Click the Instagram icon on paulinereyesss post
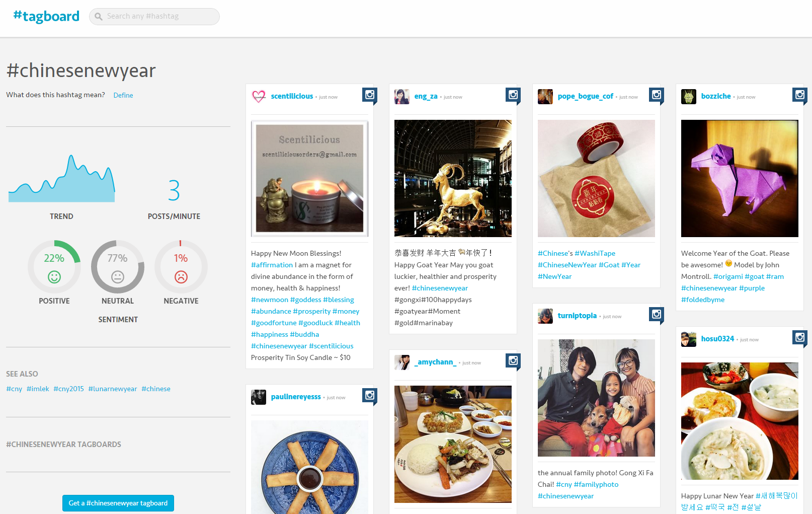 [x=370, y=395]
